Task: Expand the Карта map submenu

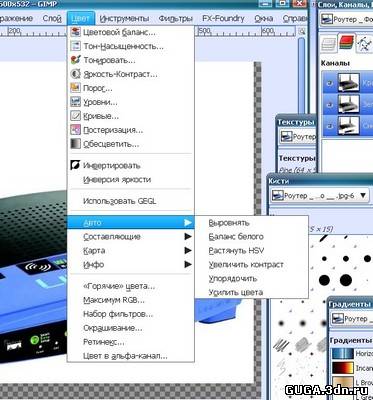Action: point(131,250)
